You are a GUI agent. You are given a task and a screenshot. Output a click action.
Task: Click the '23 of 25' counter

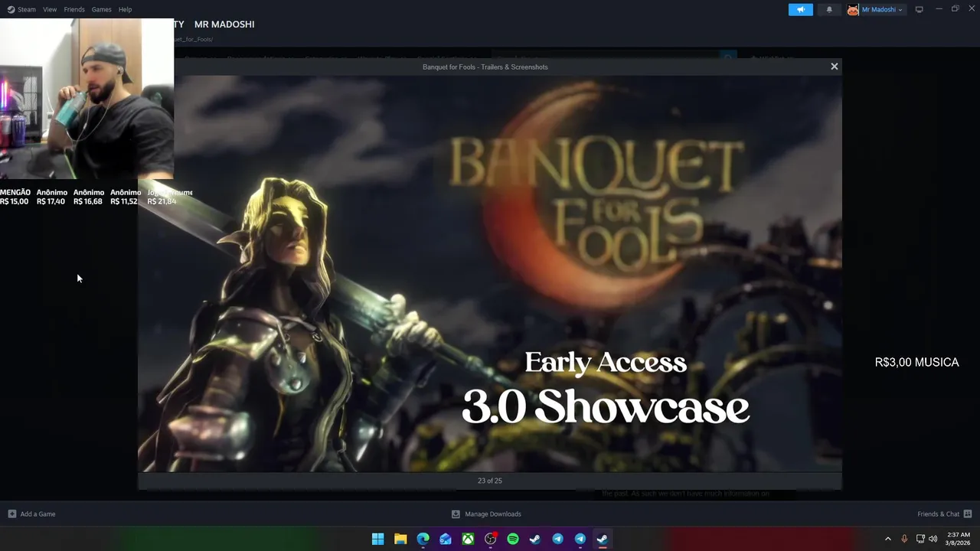point(490,481)
